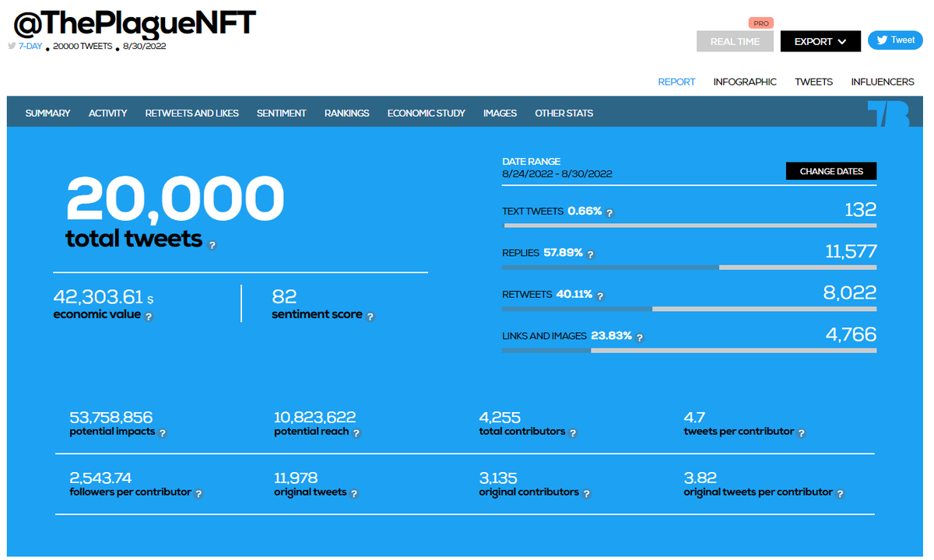
Task: Click the 8/24/2022 - 8/30/2022 date range
Action: [557, 173]
